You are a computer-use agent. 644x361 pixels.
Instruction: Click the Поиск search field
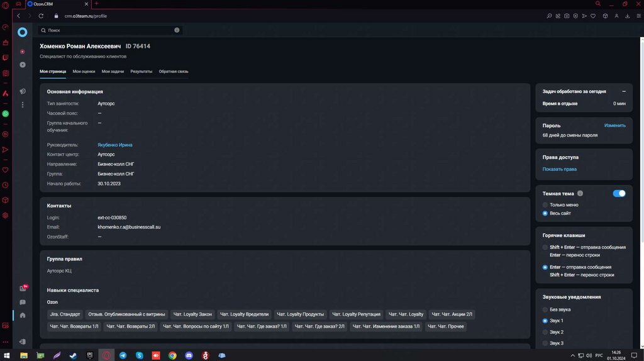click(x=110, y=30)
